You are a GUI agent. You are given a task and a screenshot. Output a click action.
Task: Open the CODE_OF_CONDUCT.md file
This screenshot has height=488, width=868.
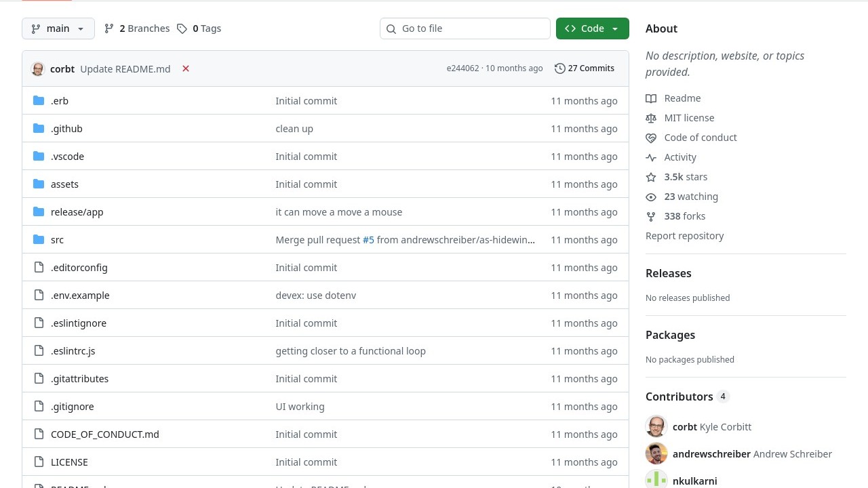(x=105, y=434)
